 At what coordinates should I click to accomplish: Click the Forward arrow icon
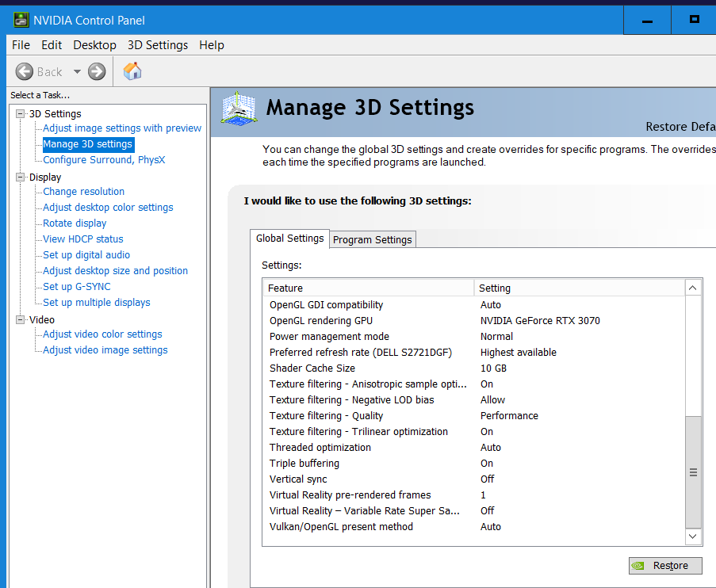pos(97,71)
